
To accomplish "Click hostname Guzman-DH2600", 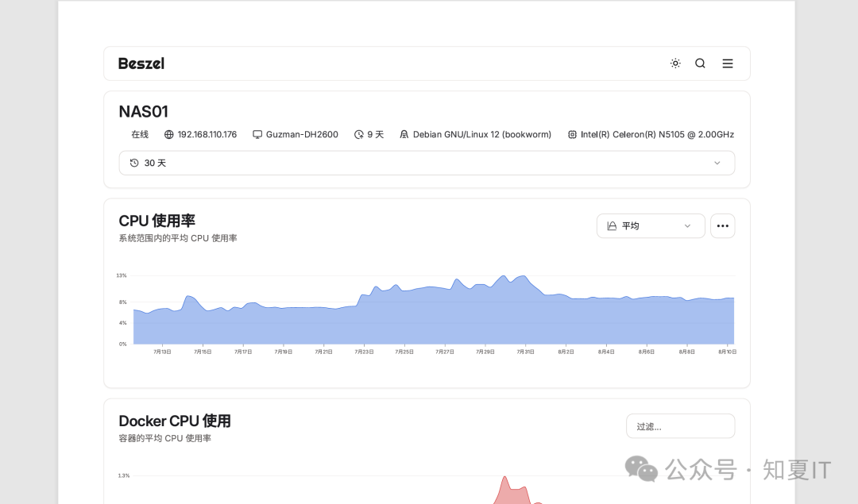I will (302, 134).
